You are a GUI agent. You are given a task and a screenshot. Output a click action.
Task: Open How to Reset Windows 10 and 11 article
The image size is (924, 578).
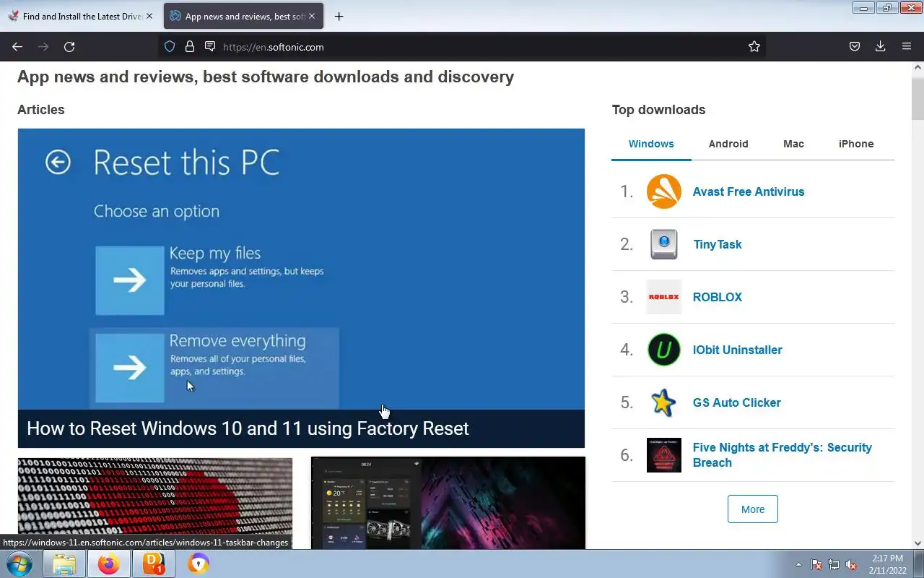click(248, 428)
